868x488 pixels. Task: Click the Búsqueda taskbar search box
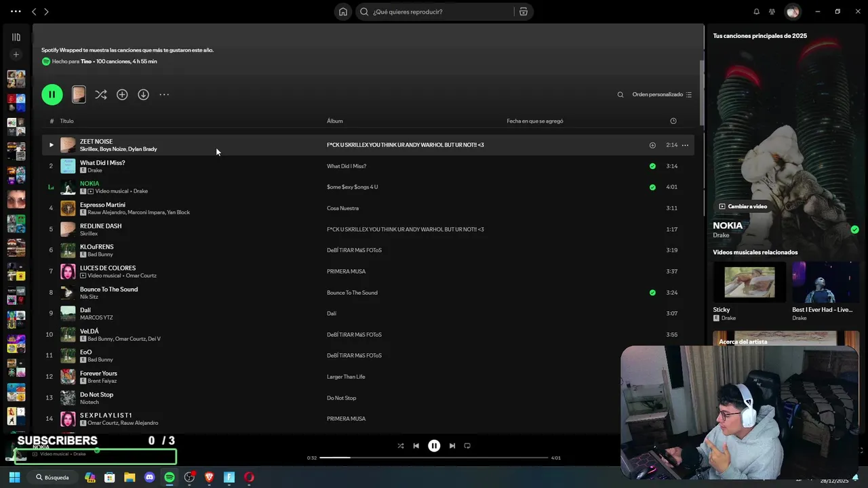pos(54,477)
